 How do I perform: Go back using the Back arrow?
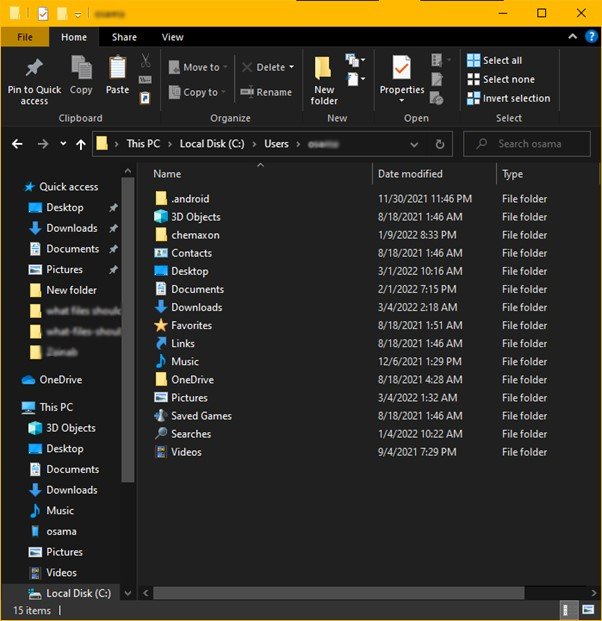(17, 144)
